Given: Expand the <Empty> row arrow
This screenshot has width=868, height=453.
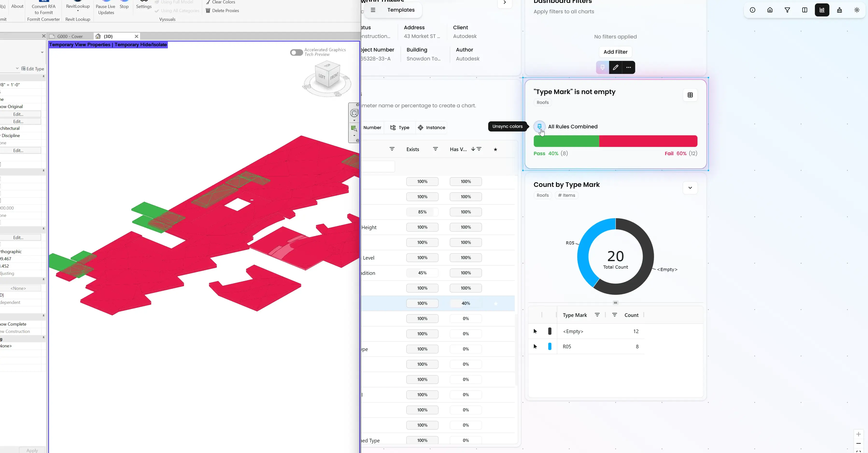Looking at the screenshot, I should point(535,331).
